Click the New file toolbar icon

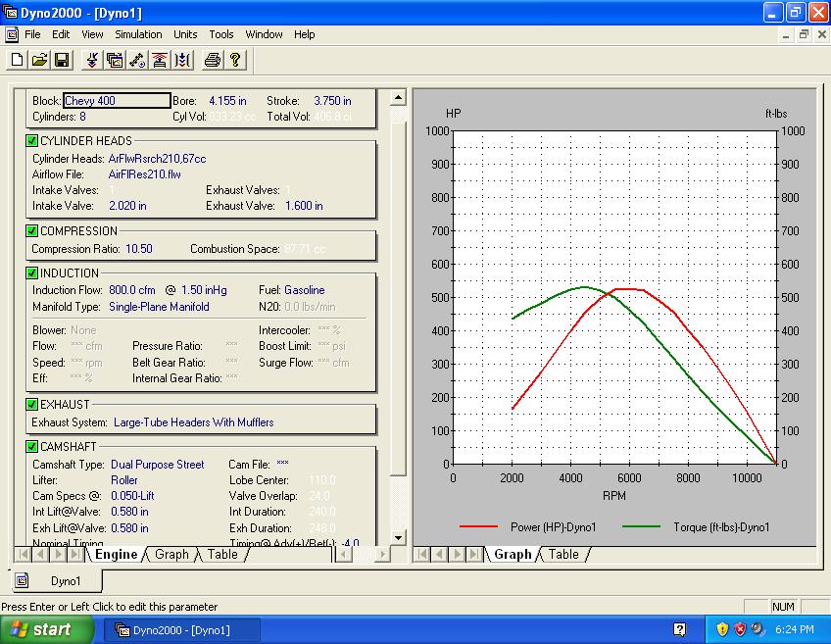point(17,61)
